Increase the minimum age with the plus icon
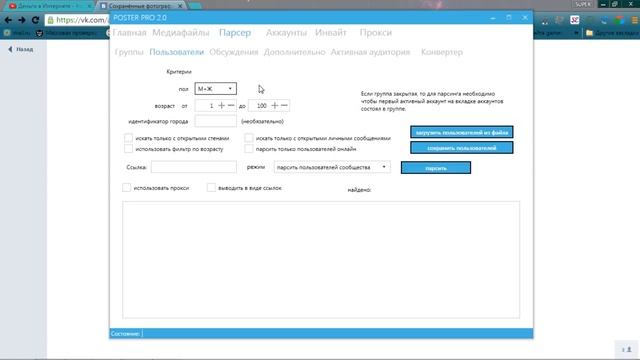The width and height of the screenshot is (640, 360). (221, 106)
